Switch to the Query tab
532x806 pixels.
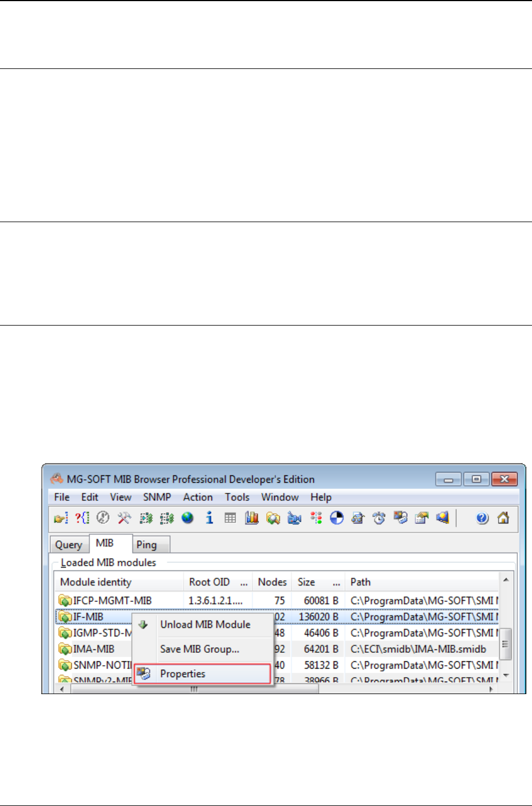(69, 545)
